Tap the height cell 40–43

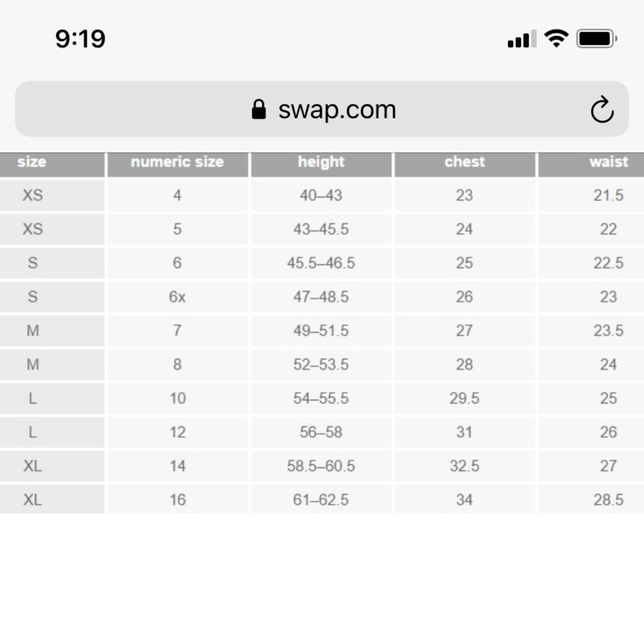321,195
